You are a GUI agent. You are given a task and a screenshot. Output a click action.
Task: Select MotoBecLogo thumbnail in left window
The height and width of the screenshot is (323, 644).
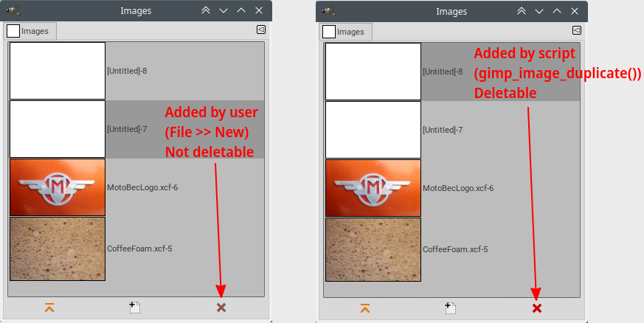(x=58, y=187)
